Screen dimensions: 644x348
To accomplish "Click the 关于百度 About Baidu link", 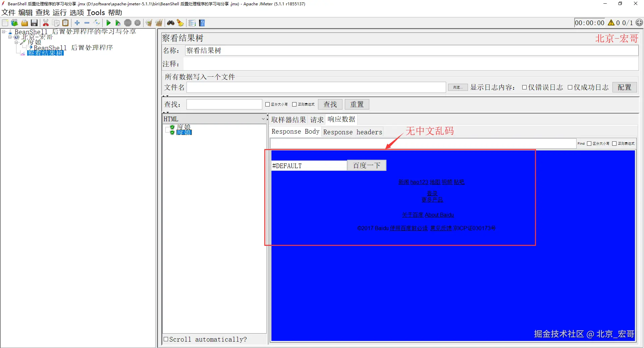I will click(428, 215).
